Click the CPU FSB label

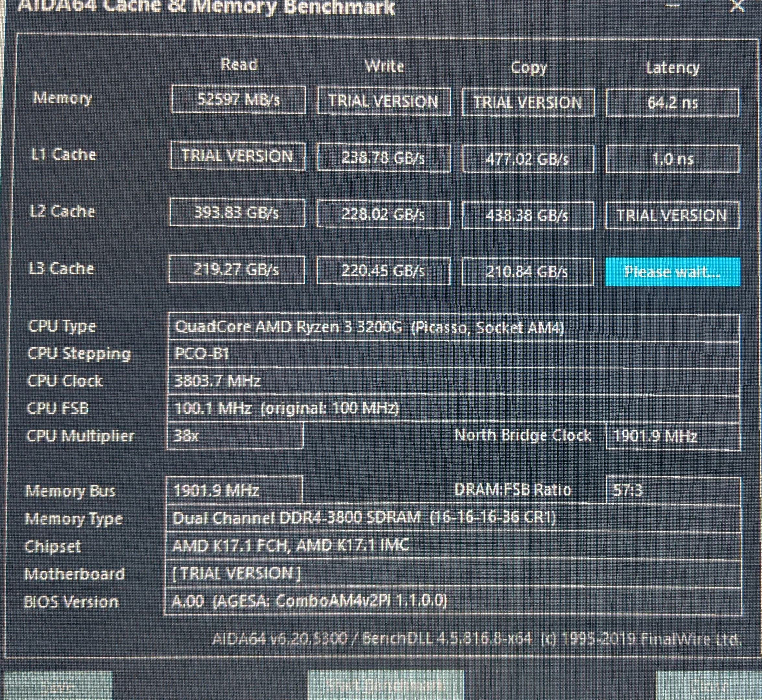pyautogui.click(x=58, y=408)
